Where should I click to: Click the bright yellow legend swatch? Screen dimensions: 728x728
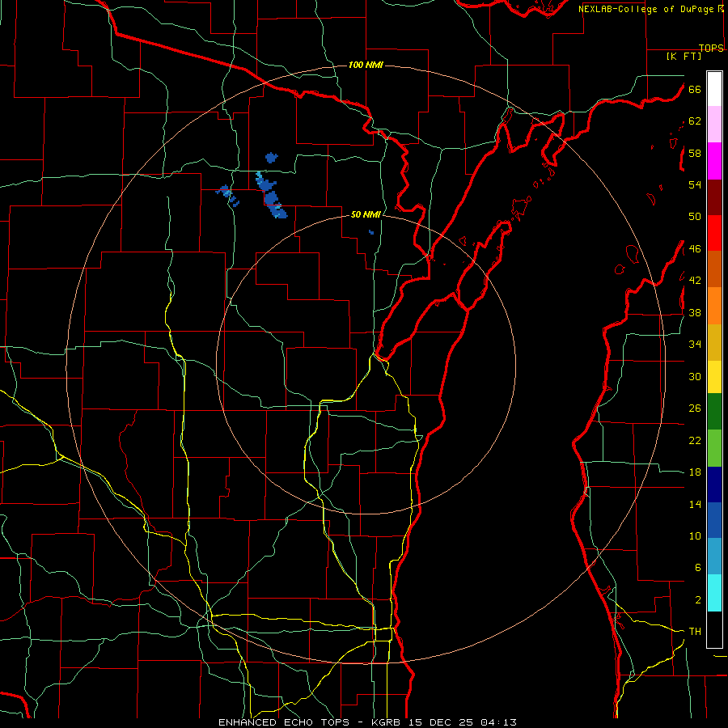tap(714, 377)
